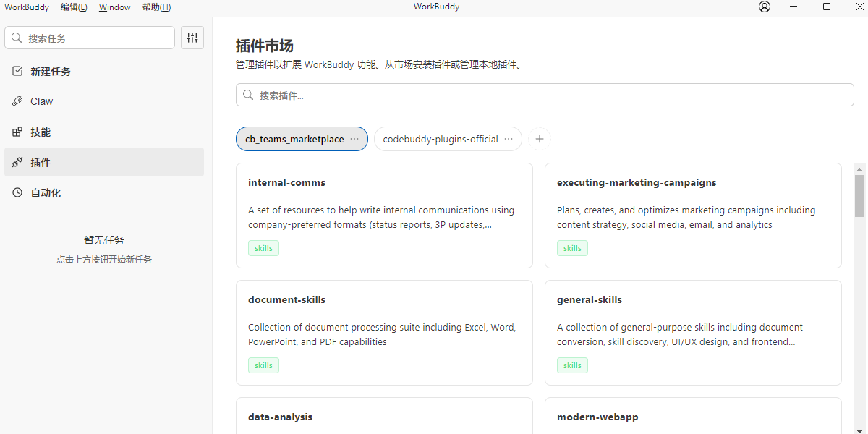Image resolution: width=868 pixels, height=434 pixels.
Task: Add a new marketplace with plus button
Action: pyautogui.click(x=540, y=139)
